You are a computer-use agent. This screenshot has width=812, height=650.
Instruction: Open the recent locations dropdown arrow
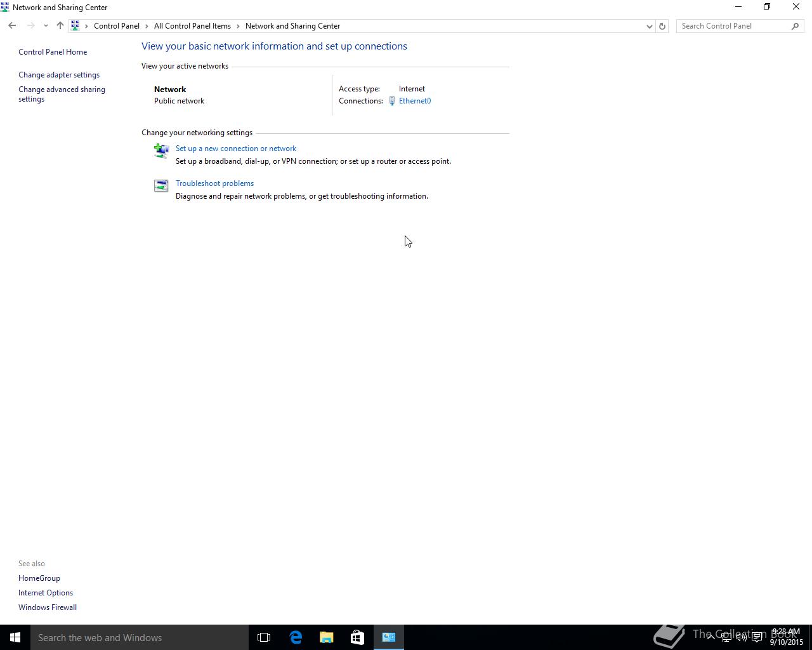(x=46, y=26)
